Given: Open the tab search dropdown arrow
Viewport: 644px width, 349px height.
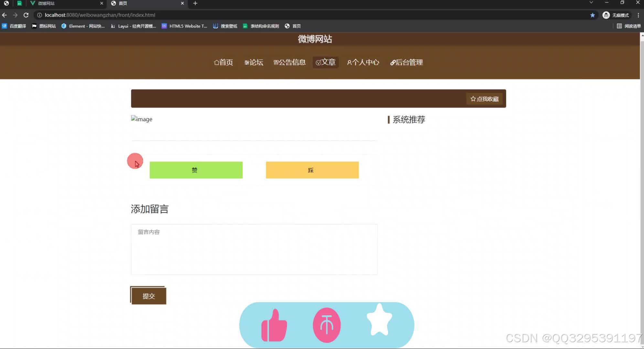Looking at the screenshot, I should [591, 3].
